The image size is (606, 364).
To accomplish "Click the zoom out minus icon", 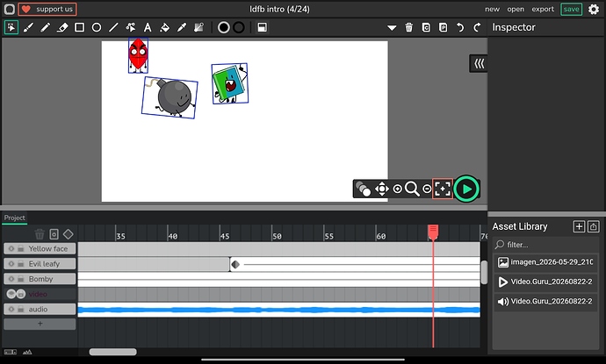I will coord(427,189).
